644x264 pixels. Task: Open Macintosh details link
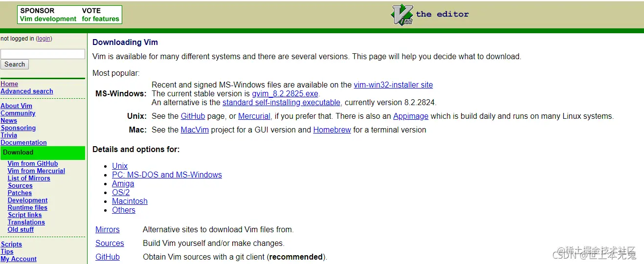pos(130,201)
